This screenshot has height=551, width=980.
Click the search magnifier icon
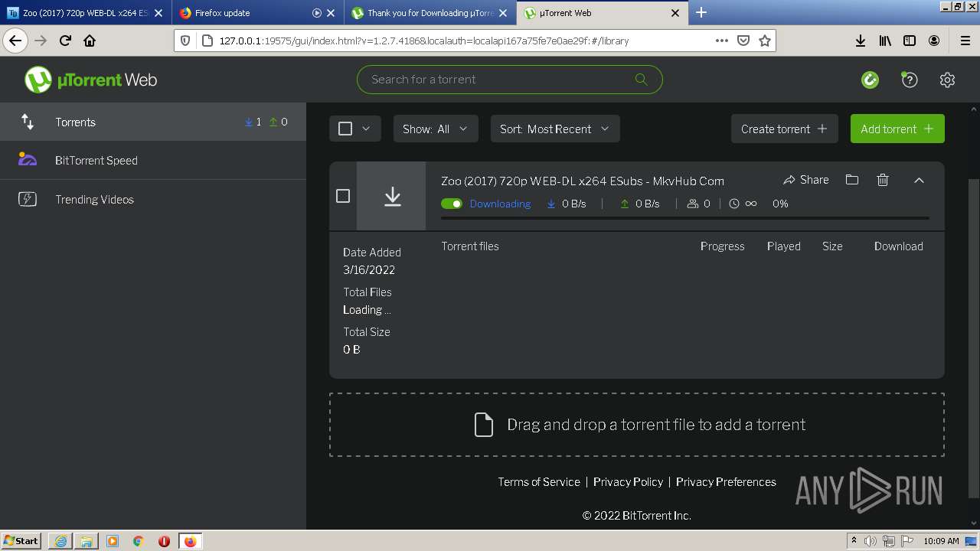pos(641,80)
